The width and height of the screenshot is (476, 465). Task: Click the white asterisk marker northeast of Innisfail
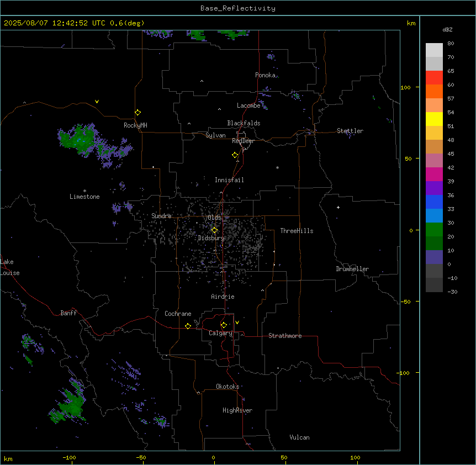(x=277, y=167)
